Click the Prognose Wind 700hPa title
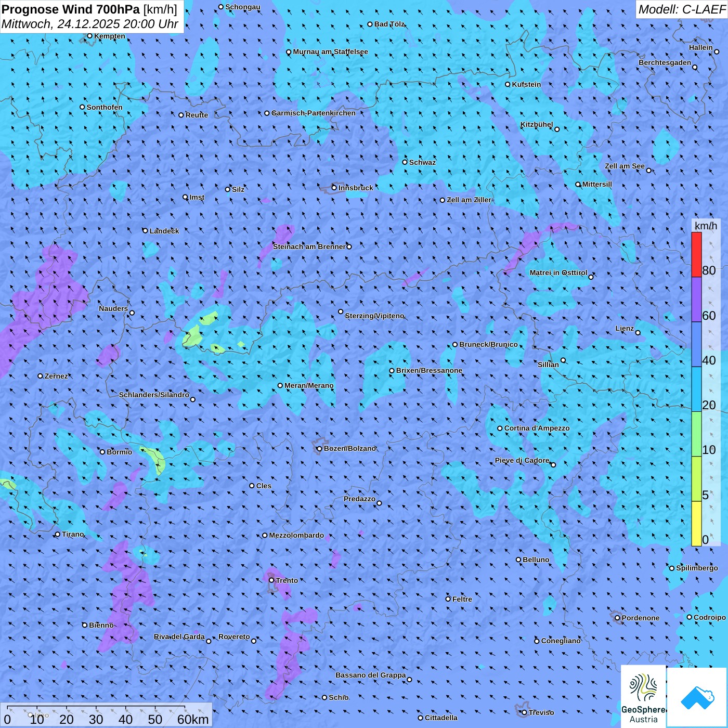The image size is (728, 728). click(x=71, y=9)
